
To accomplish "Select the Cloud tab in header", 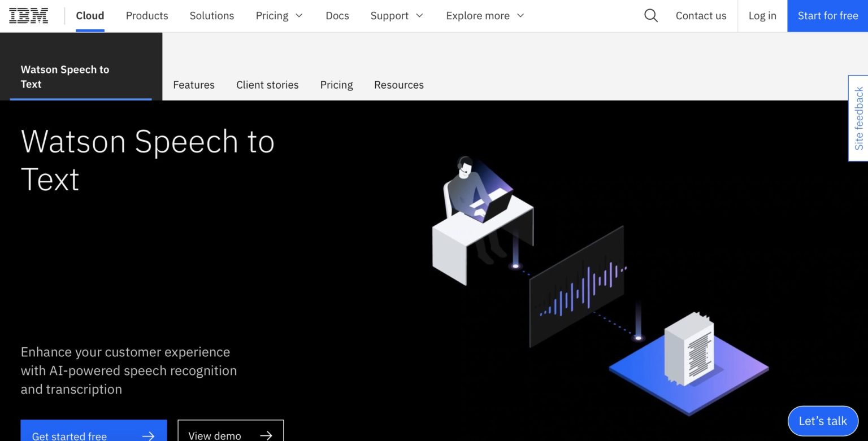I will click(90, 16).
